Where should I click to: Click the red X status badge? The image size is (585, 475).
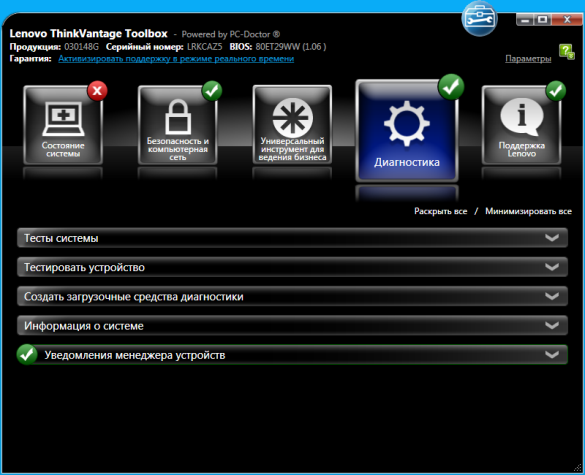click(x=97, y=91)
